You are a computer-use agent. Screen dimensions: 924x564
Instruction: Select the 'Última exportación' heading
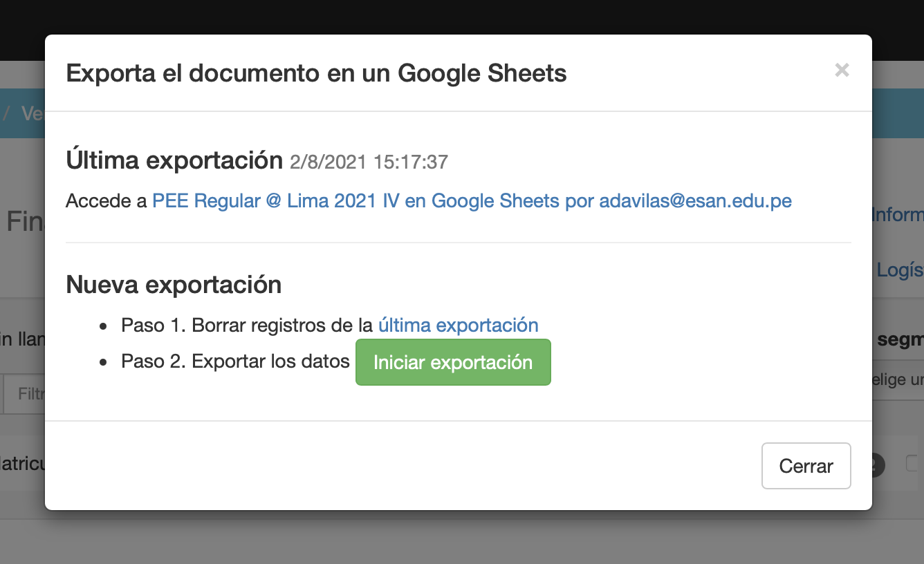point(174,160)
